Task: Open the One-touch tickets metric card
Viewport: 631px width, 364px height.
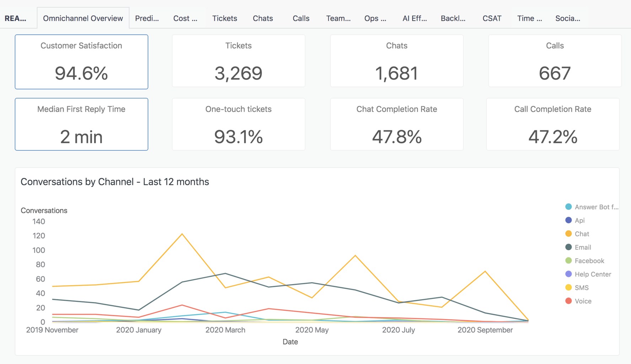Action: 239,124
